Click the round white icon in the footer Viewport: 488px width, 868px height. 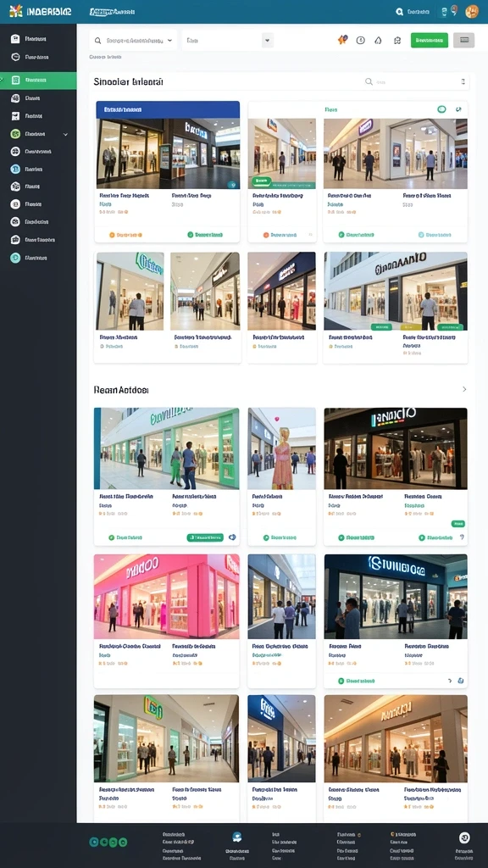click(464, 837)
